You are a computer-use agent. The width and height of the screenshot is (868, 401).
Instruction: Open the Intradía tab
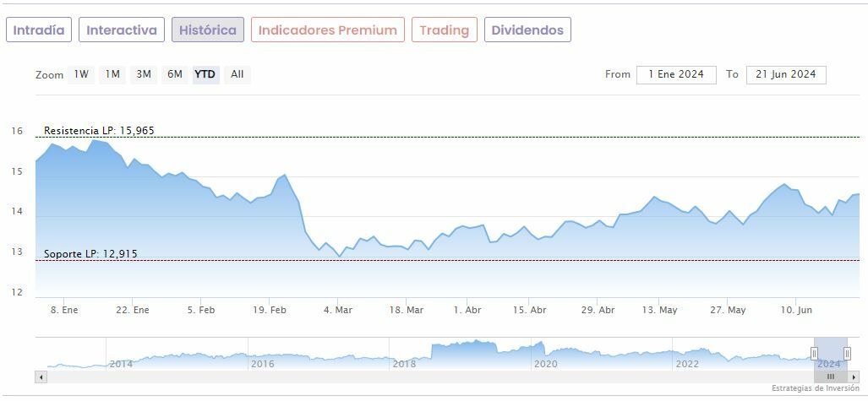coord(39,30)
